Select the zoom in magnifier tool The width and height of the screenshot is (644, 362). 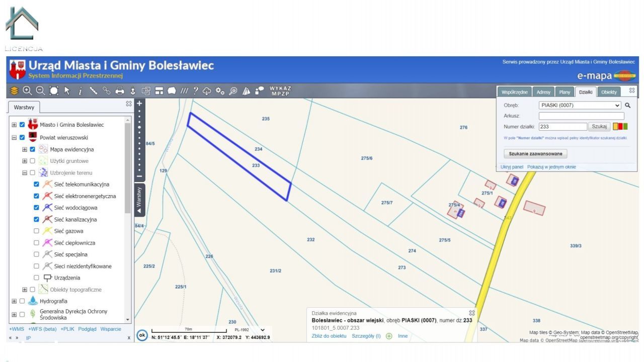click(27, 91)
